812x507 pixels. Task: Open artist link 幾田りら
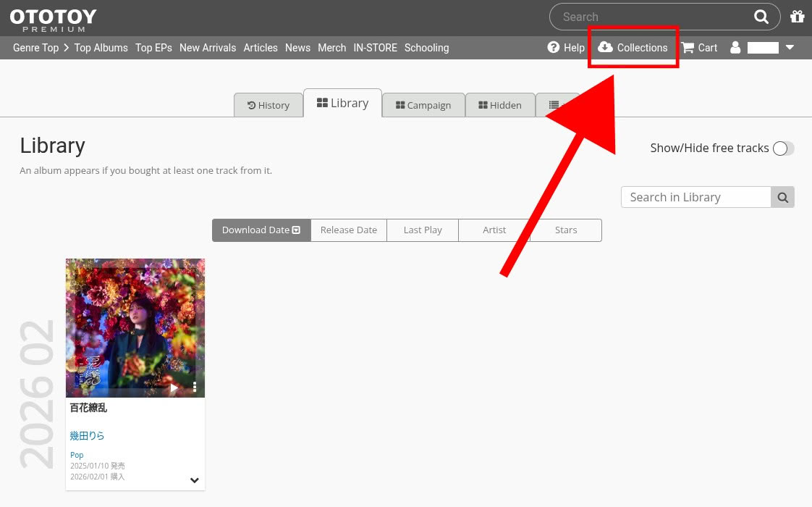88,435
